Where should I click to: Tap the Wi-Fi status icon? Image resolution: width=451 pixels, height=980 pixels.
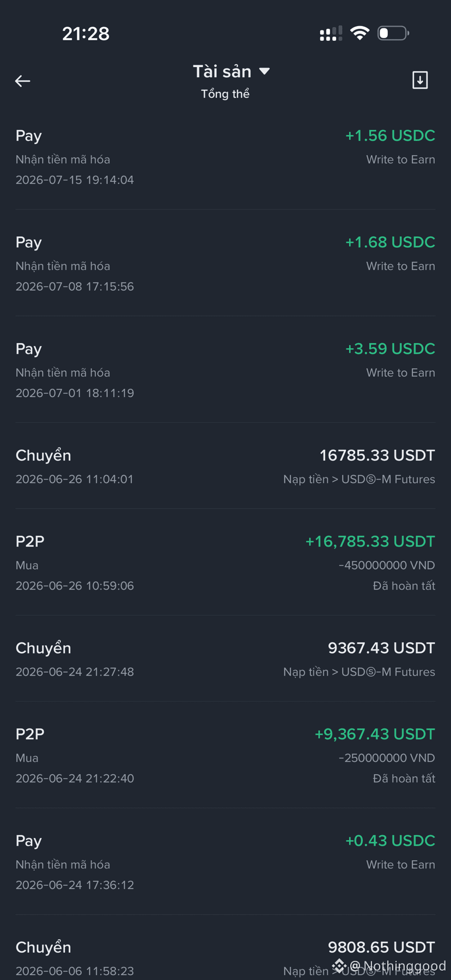359,33
